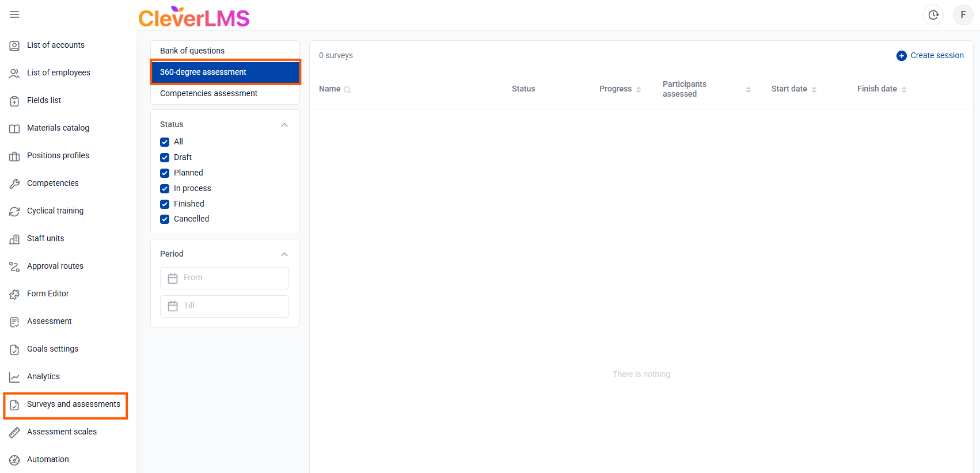Open the Fields list page
The width and height of the screenshot is (980, 473).
click(x=44, y=100)
